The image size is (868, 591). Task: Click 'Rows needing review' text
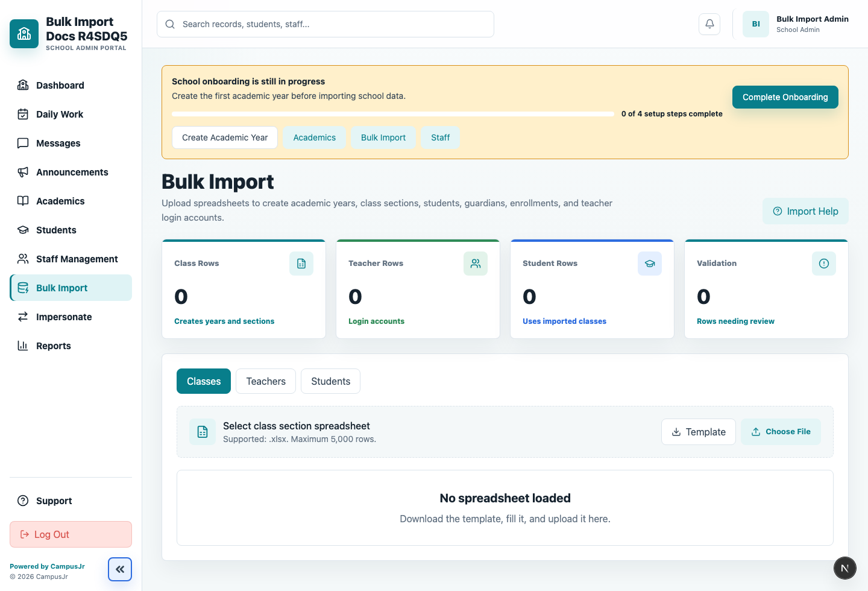[x=735, y=321]
